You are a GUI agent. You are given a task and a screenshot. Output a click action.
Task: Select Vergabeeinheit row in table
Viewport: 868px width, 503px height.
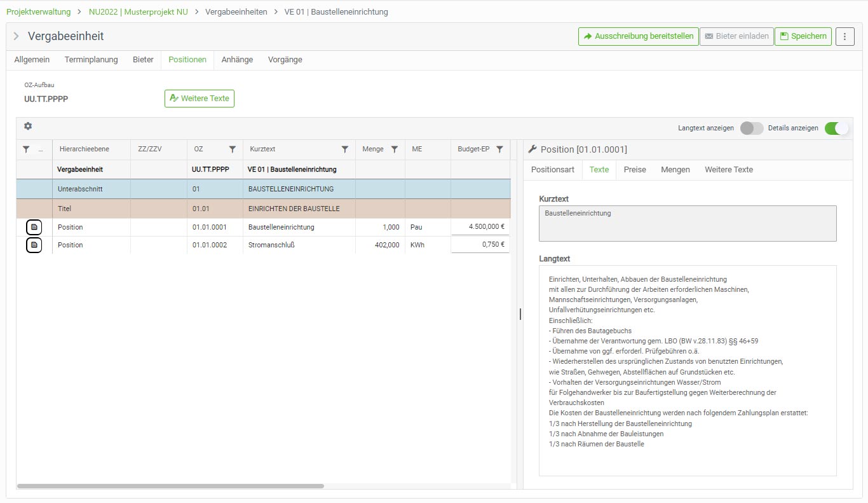tap(263, 170)
